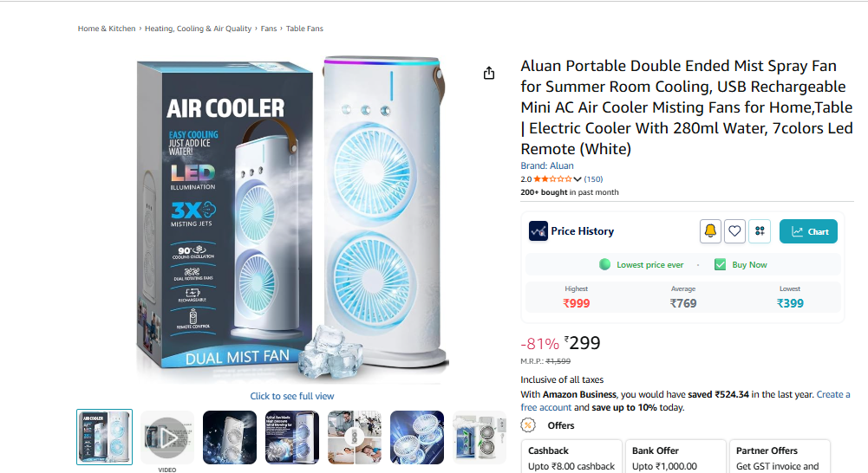The height and width of the screenshot is (473, 868).
Task: Click the Offers percent badge icon
Action: pyautogui.click(x=528, y=425)
